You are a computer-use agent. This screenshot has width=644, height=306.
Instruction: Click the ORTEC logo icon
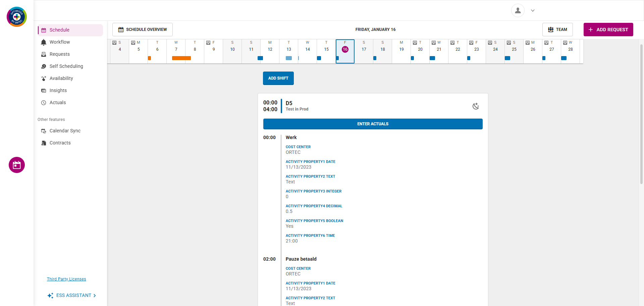click(17, 17)
